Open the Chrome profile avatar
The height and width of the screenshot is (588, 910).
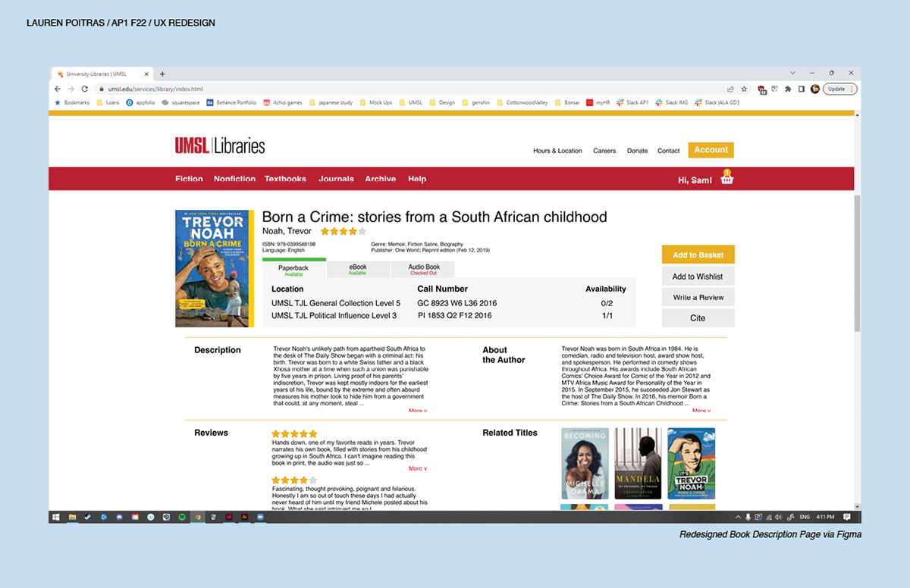click(815, 89)
